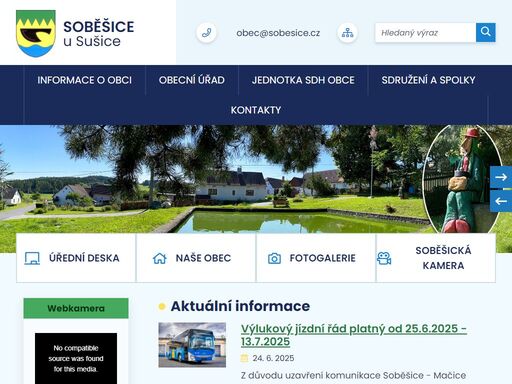Open the Fotogalerie tile
The height and width of the screenshot is (384, 512).
tap(316, 258)
